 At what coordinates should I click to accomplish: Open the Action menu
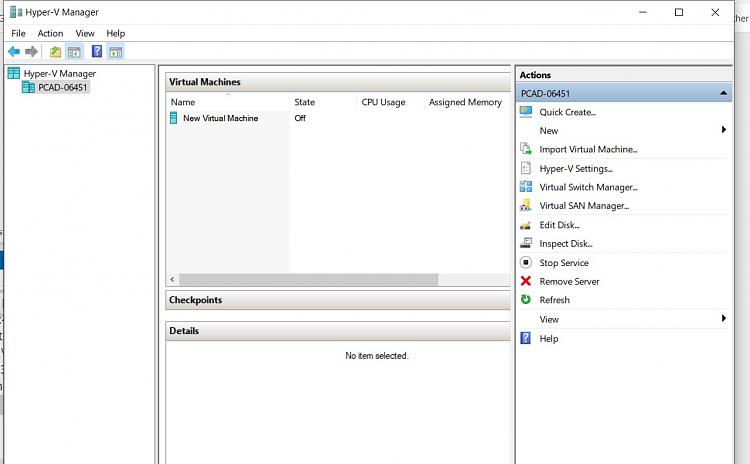(x=50, y=33)
